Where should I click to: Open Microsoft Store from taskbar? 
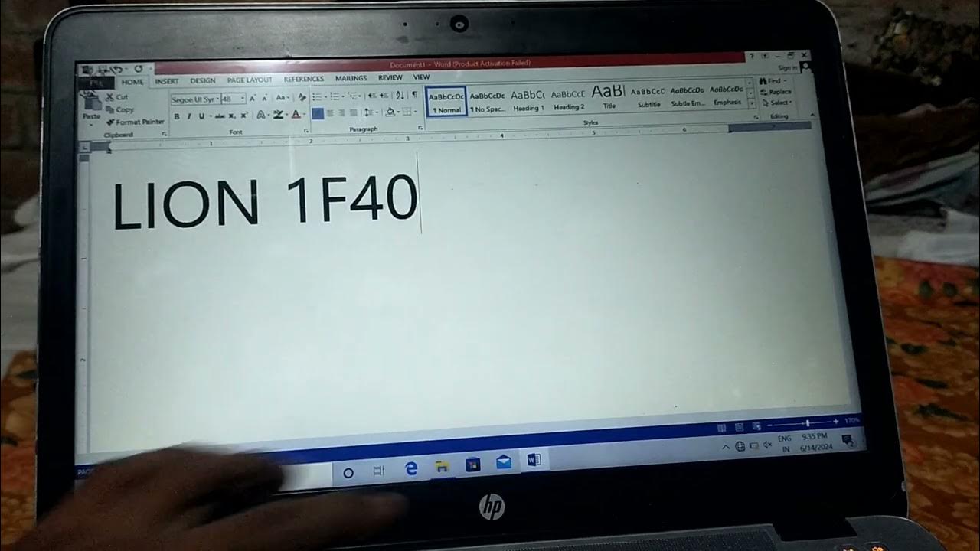tap(472, 464)
